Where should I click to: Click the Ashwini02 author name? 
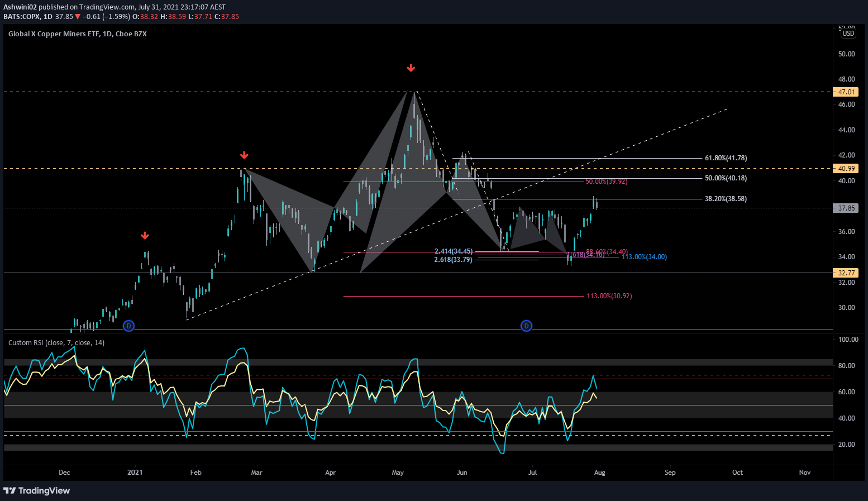coord(20,7)
